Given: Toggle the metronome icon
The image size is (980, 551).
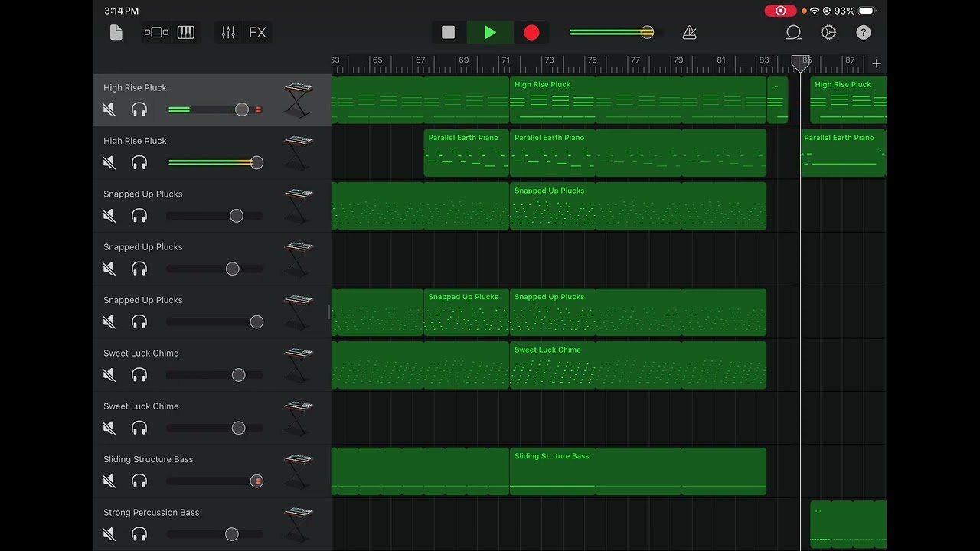Looking at the screenshot, I should click(x=689, y=32).
